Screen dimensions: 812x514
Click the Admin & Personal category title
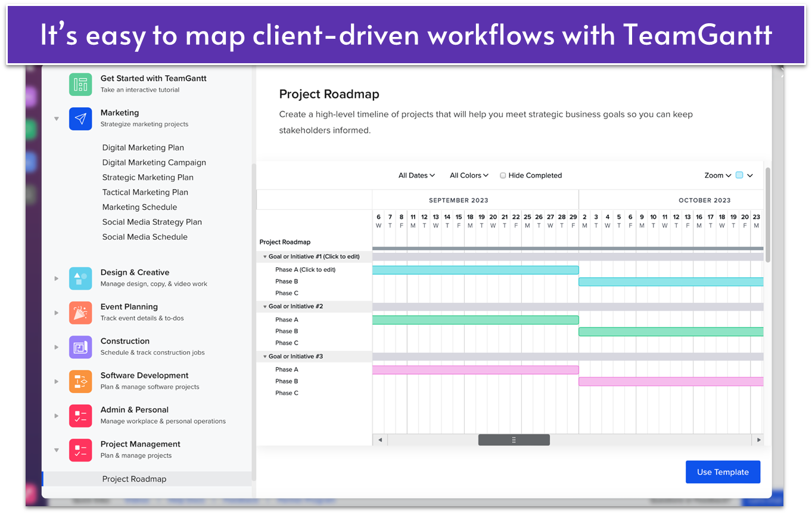[x=135, y=410]
